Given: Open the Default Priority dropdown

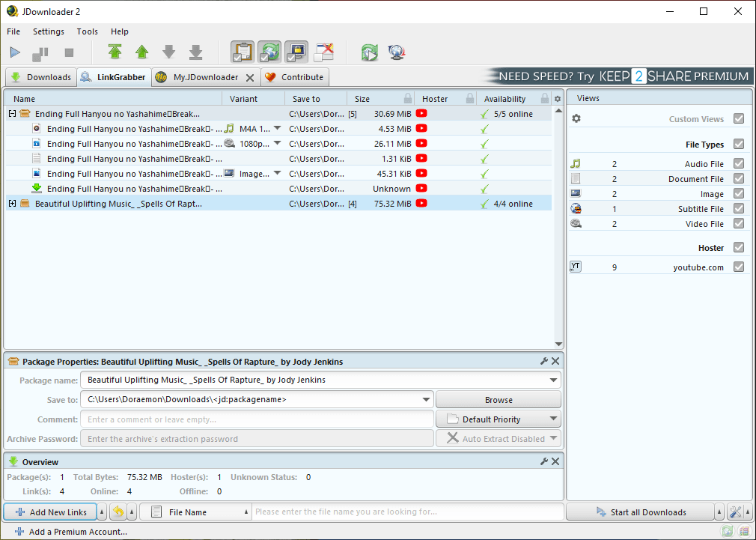Looking at the screenshot, I should click(498, 419).
